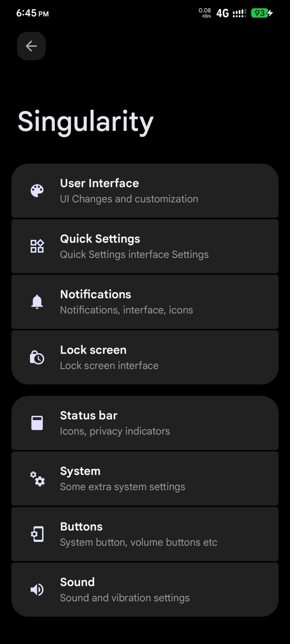290x644 pixels.
Task: Click the Status bar icon
Action: coord(37,423)
